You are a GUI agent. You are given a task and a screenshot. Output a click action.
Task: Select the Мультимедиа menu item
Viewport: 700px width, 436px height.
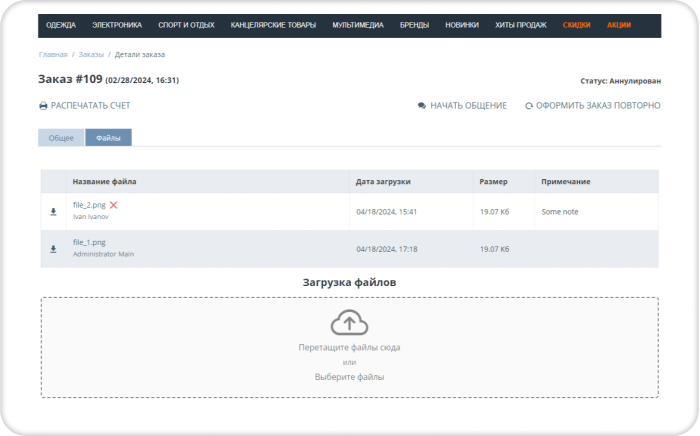click(358, 25)
